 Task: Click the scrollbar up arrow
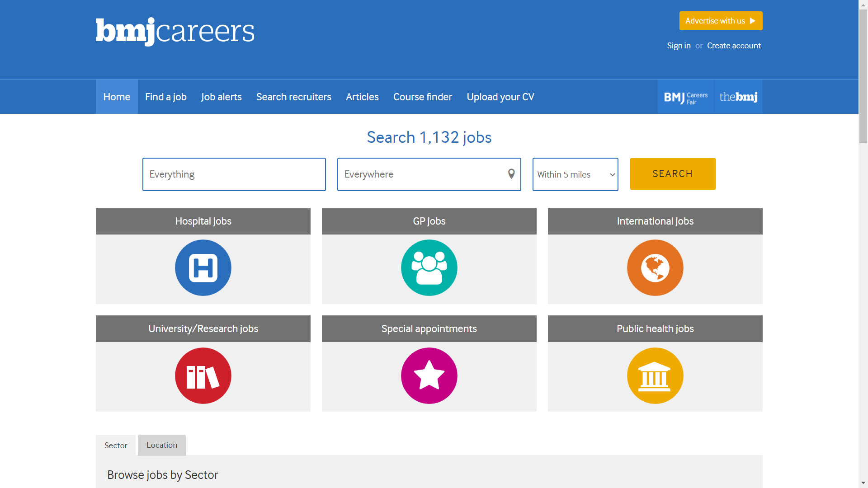[863, 4]
